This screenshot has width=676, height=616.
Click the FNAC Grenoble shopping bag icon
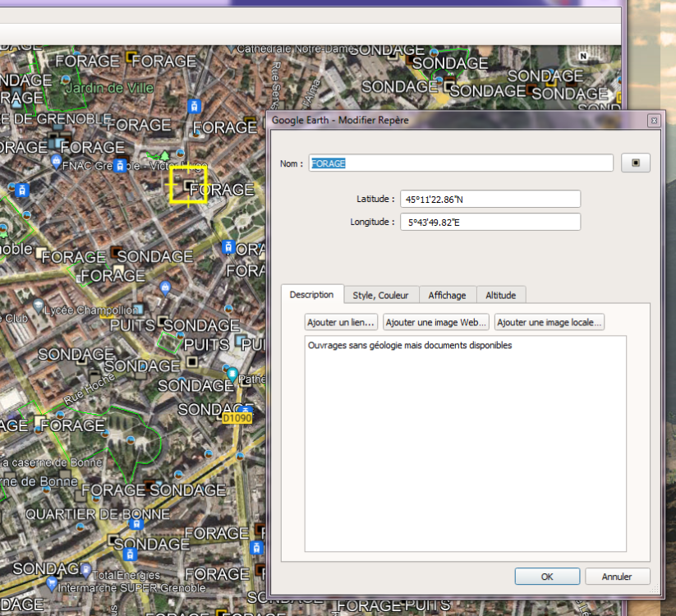coord(55,165)
